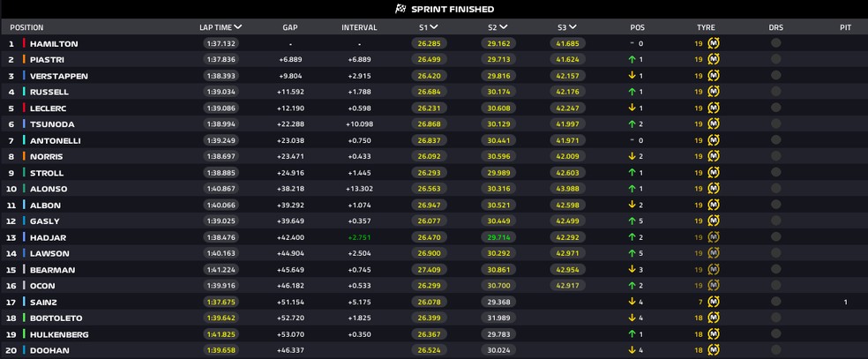This screenshot has height=359, width=868.
Task: Click Piastri's green position-gained arrow
Action: [x=632, y=59]
